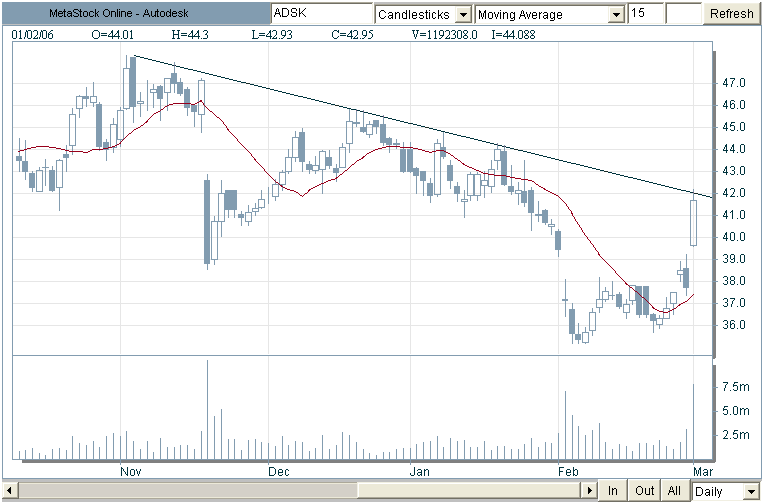
Task: Click the largest volume bar in mid-November
Action: 208,409
